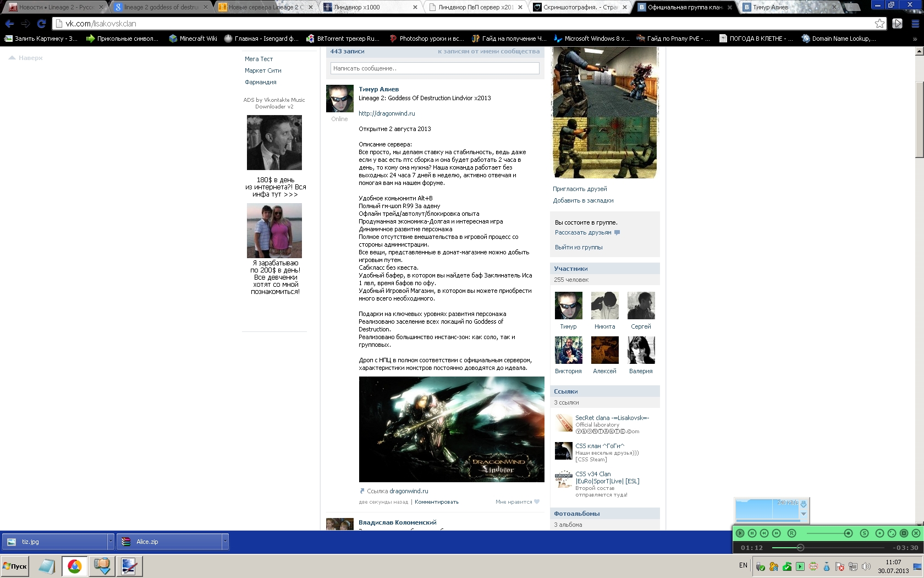Screen dimensions: 924x578
Task: Close the green music player widget
Action: pos(916,533)
